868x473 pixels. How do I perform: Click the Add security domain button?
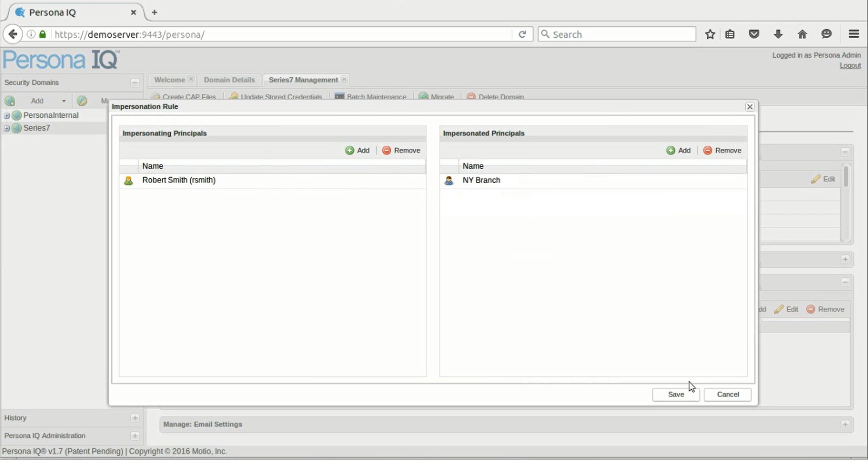(x=37, y=101)
